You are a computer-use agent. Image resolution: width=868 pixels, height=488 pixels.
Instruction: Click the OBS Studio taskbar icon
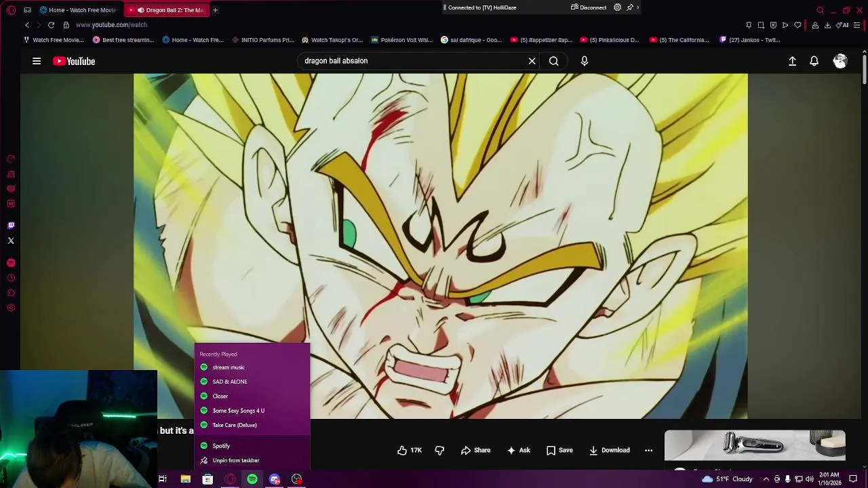(x=297, y=479)
